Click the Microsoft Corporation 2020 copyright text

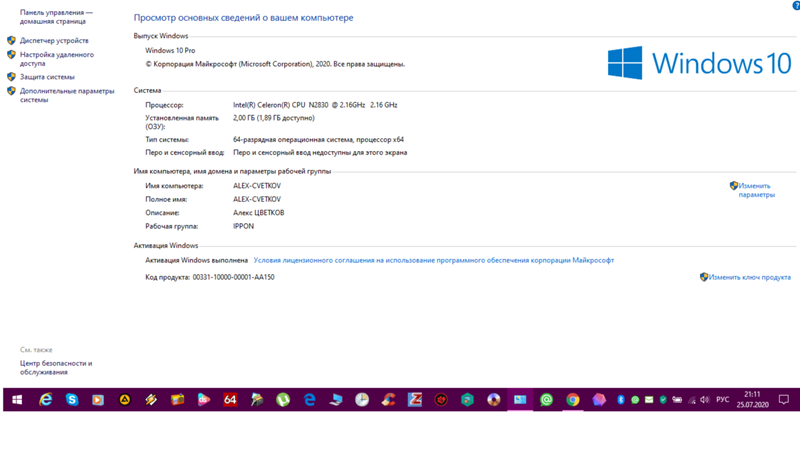(x=275, y=64)
